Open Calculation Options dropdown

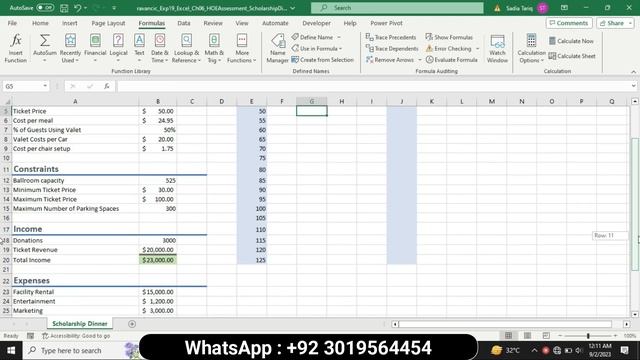531,48
